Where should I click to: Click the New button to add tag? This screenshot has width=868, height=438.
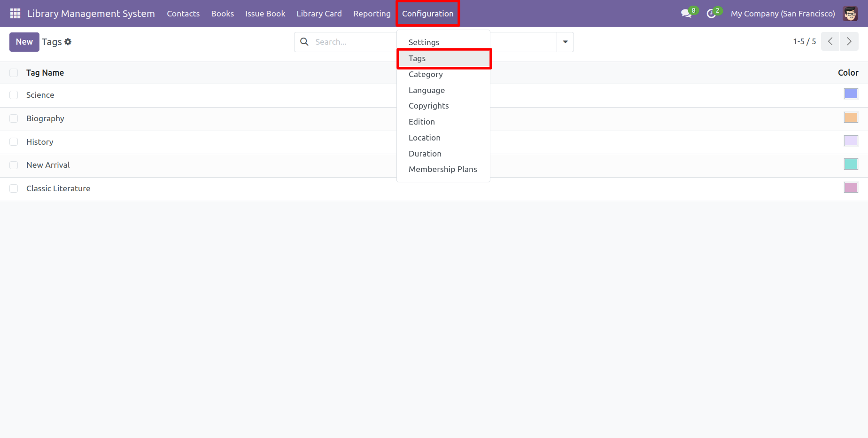[x=24, y=42]
